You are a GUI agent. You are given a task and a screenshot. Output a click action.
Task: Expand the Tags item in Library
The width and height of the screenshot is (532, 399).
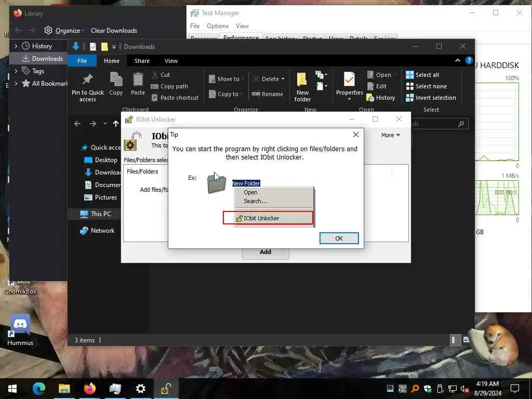16,71
